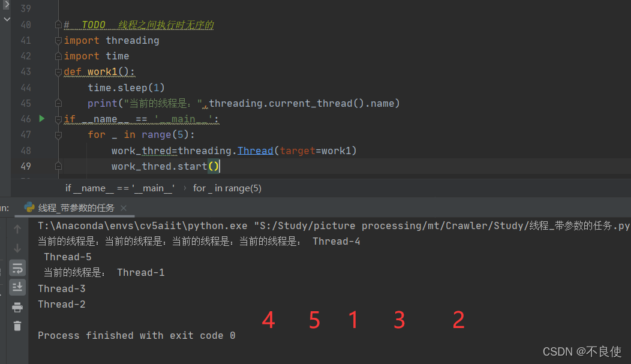631x364 pixels.
Task: Click the print console output icon
Action: [x=17, y=307]
